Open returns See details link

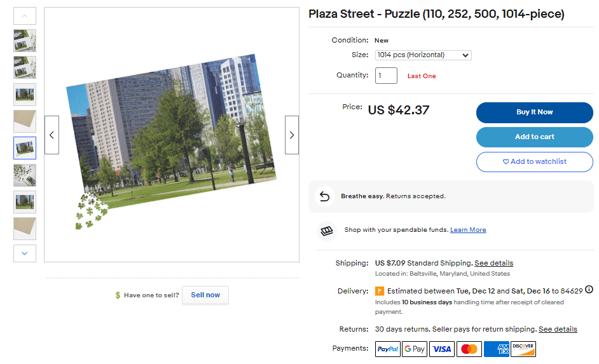coord(558,329)
